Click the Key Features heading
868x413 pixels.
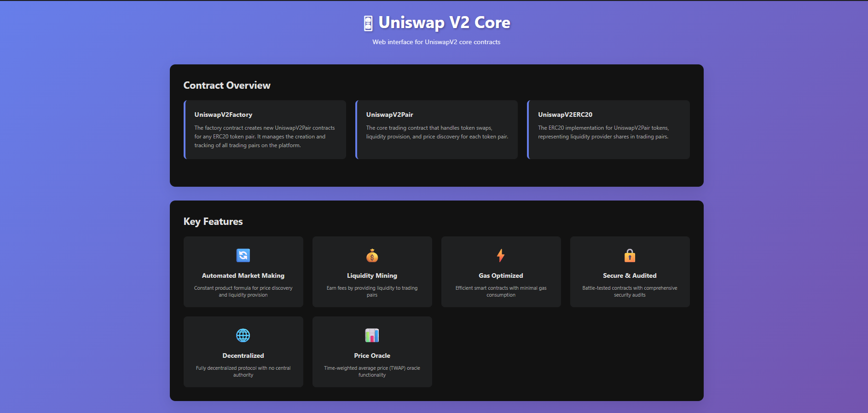213,222
